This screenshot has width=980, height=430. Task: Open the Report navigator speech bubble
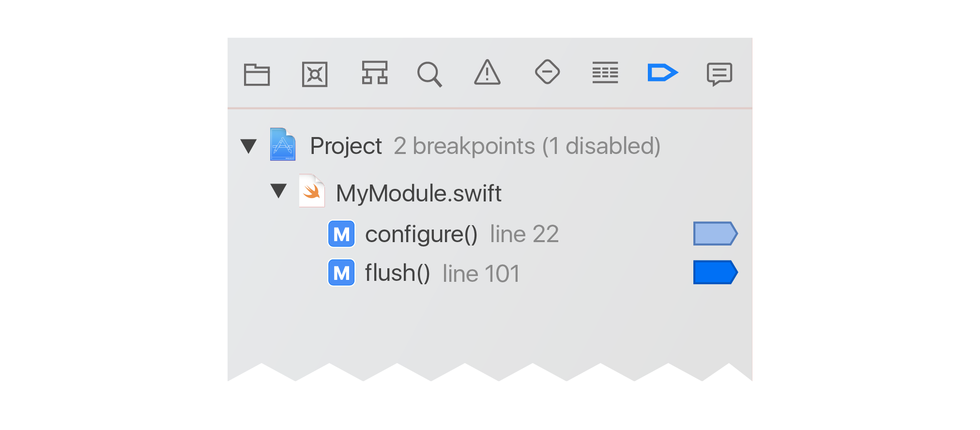[720, 74]
